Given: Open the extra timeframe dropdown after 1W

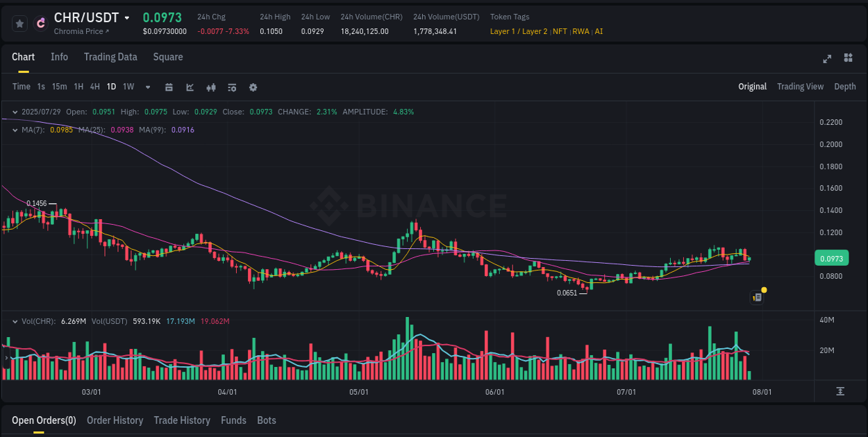Looking at the screenshot, I should pos(147,87).
